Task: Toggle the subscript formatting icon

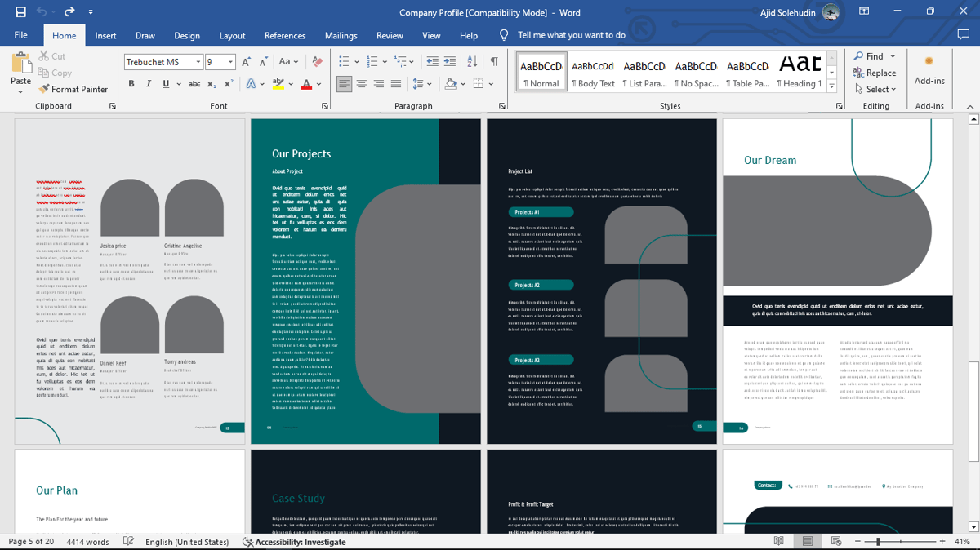Action: [x=211, y=84]
